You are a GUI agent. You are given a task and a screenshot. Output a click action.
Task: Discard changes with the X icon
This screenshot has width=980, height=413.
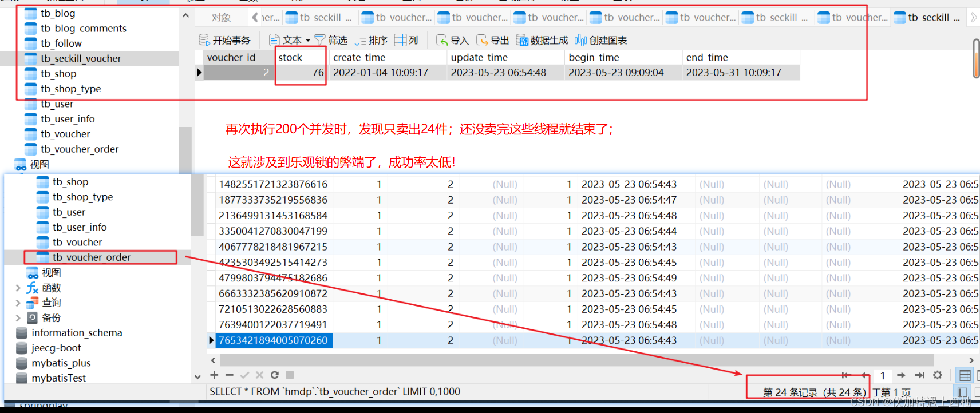[259, 375]
